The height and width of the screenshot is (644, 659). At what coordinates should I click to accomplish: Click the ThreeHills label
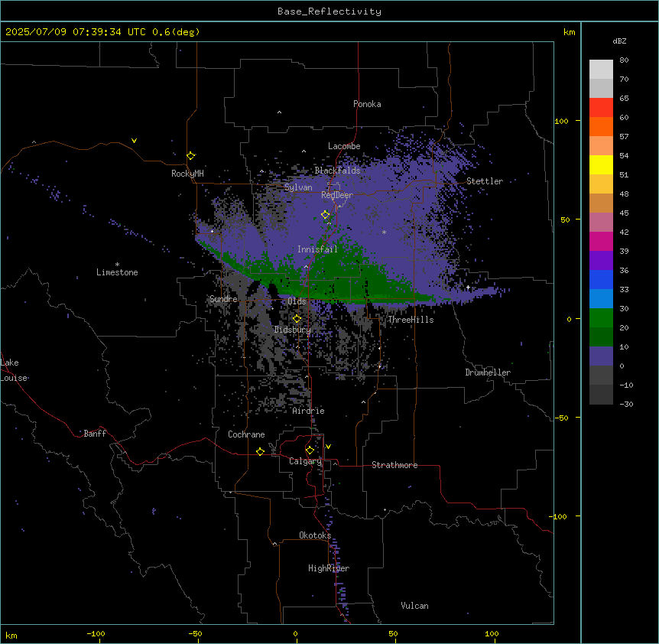pyautogui.click(x=411, y=320)
